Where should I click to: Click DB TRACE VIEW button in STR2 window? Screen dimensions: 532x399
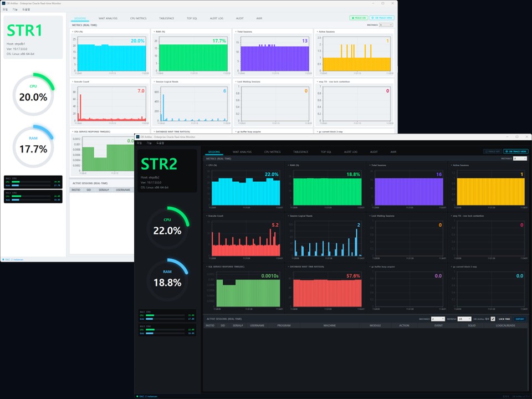tap(516, 151)
